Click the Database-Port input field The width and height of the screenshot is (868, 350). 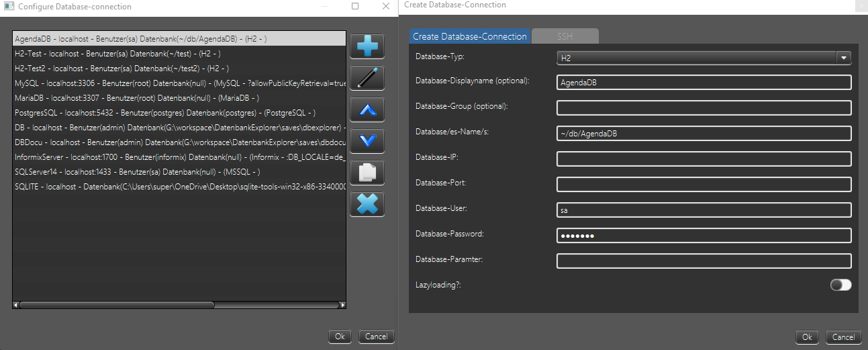pyautogui.click(x=704, y=185)
